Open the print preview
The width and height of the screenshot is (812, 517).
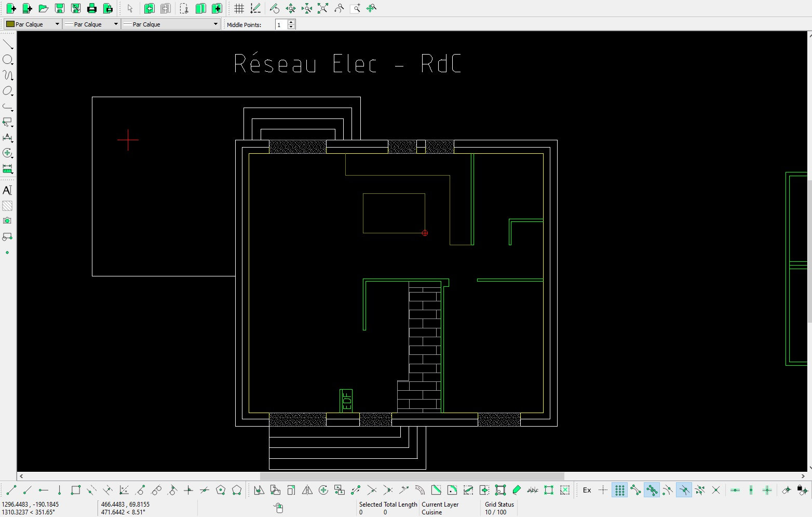[x=107, y=8]
